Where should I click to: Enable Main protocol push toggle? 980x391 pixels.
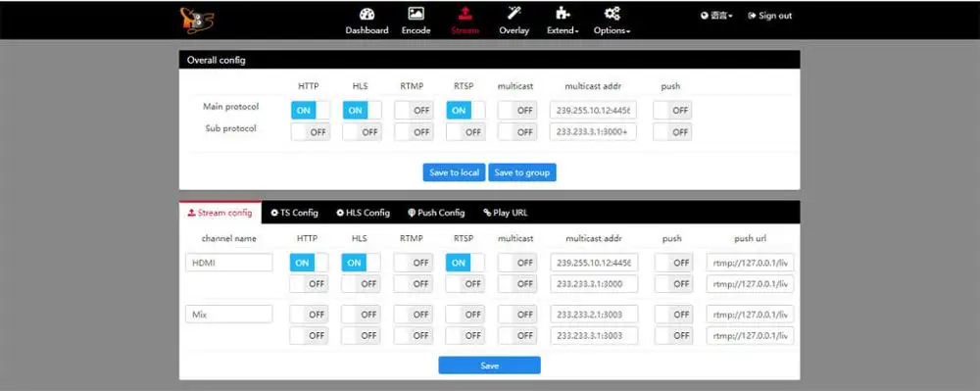[672, 111]
